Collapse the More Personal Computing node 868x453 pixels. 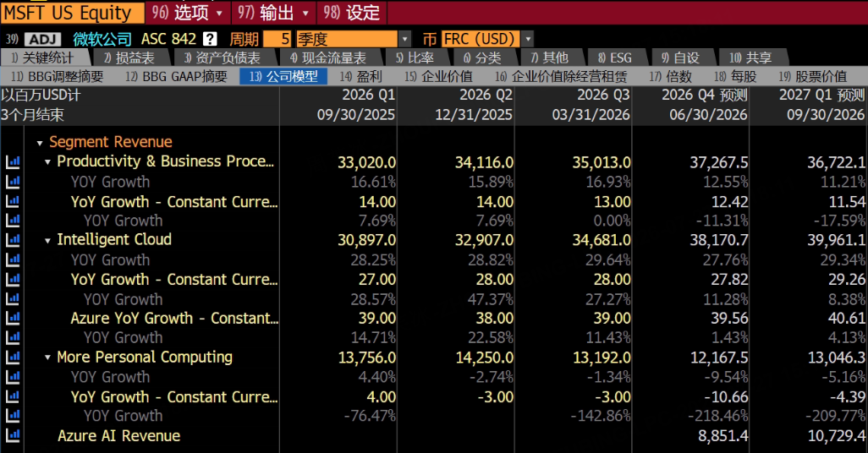(x=47, y=357)
